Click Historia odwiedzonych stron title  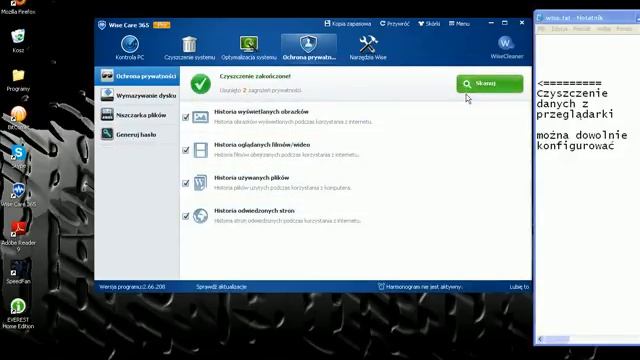[x=254, y=211]
